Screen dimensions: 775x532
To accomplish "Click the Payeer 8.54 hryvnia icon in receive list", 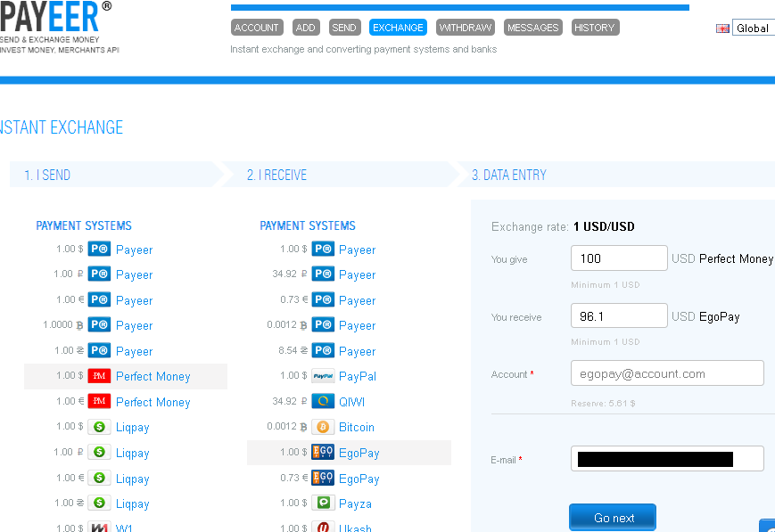I will (323, 351).
